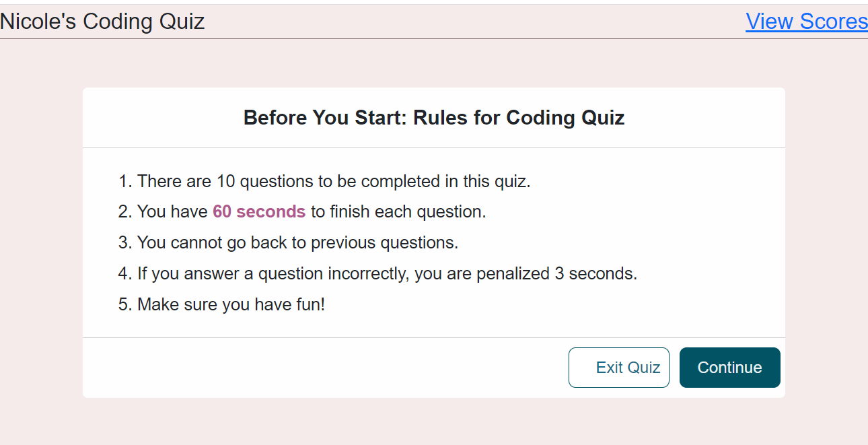Viewport: 868px width, 445px height.
Task: Click 'Rules for Coding Quiz' in the heading
Action: click(519, 118)
